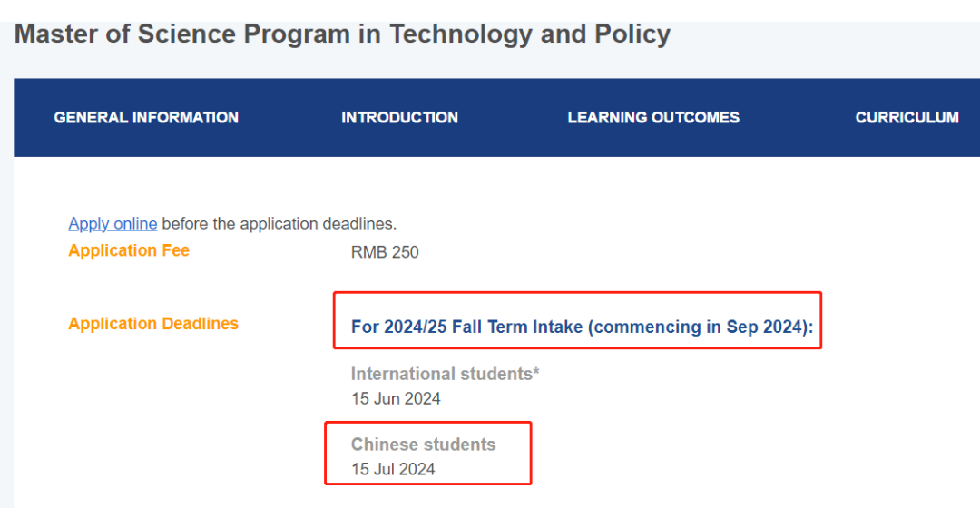Click the asterisk after International students

coord(536,372)
